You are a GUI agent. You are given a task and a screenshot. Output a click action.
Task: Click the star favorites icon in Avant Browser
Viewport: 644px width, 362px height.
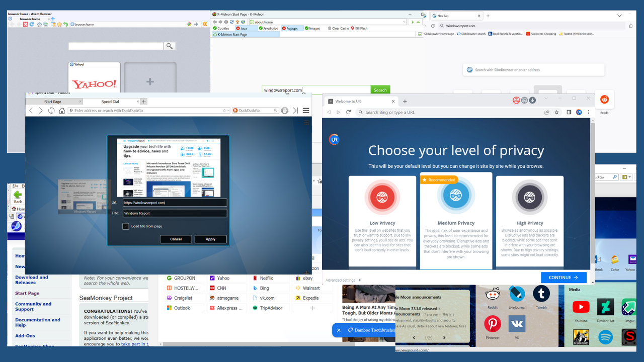coord(59,24)
